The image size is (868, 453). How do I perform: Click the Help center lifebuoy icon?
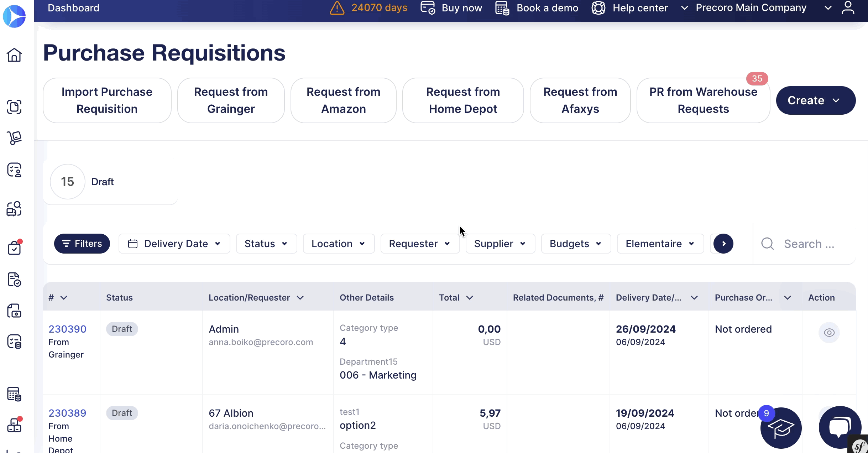pos(598,8)
